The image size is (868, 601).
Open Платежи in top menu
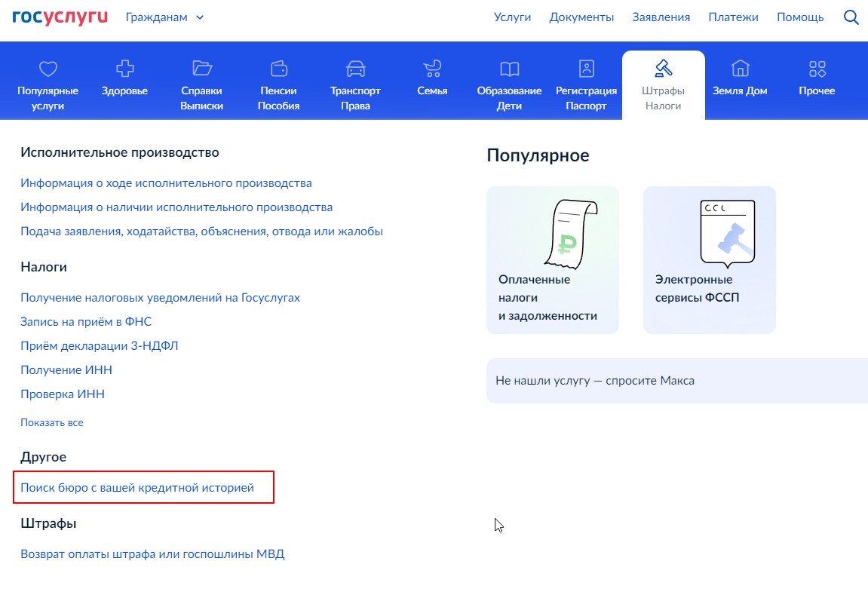733,17
